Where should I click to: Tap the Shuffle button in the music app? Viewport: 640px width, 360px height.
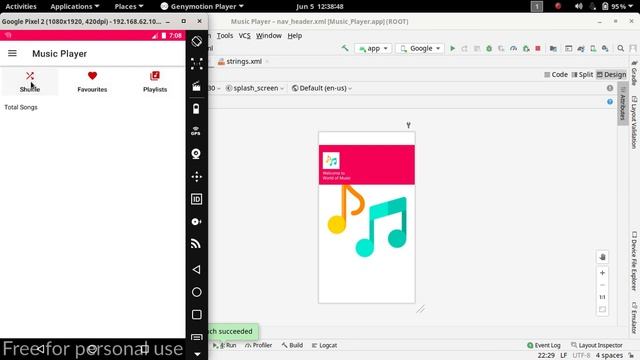click(30, 82)
